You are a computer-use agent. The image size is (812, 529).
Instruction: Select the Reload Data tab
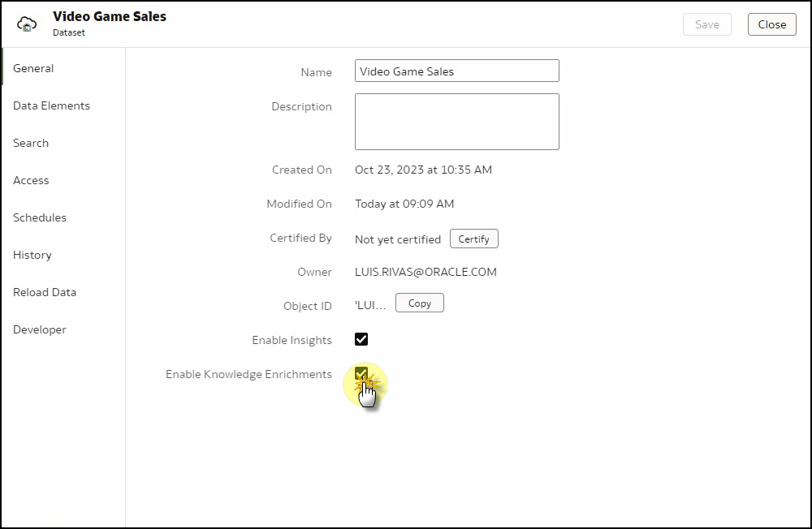pos(45,292)
